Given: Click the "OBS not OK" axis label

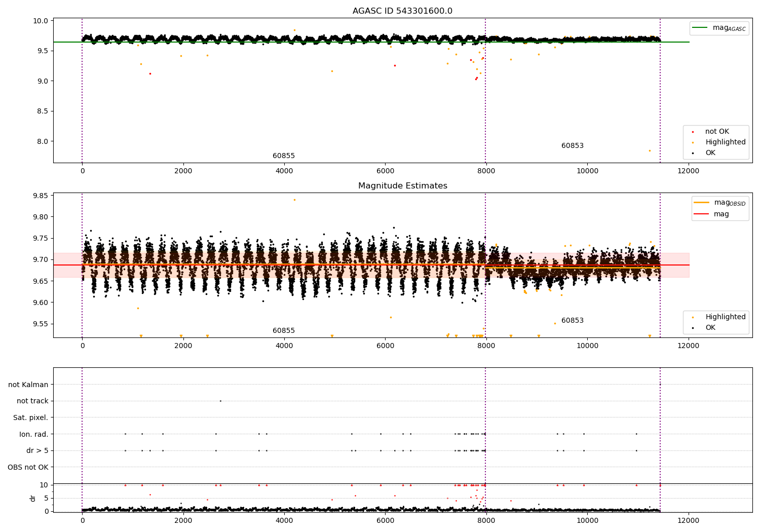Looking at the screenshot, I should coord(28,467).
